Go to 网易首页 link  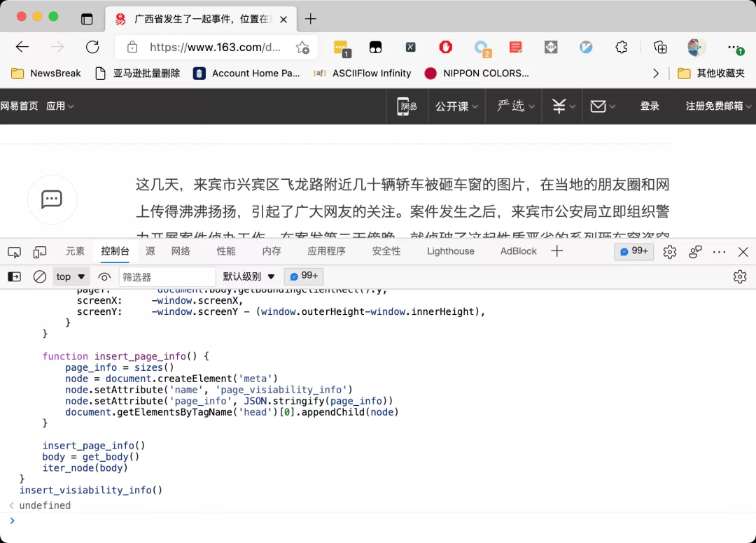(x=20, y=106)
